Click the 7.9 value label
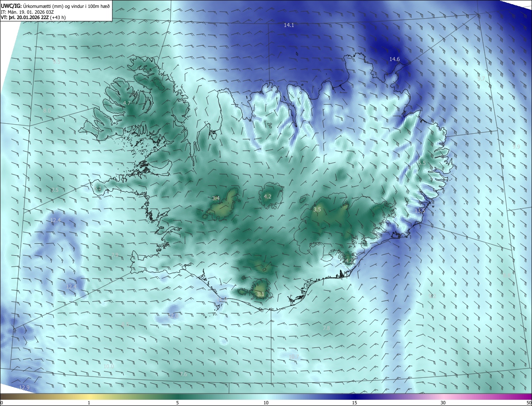The height and width of the screenshot is (406, 532). (115, 255)
